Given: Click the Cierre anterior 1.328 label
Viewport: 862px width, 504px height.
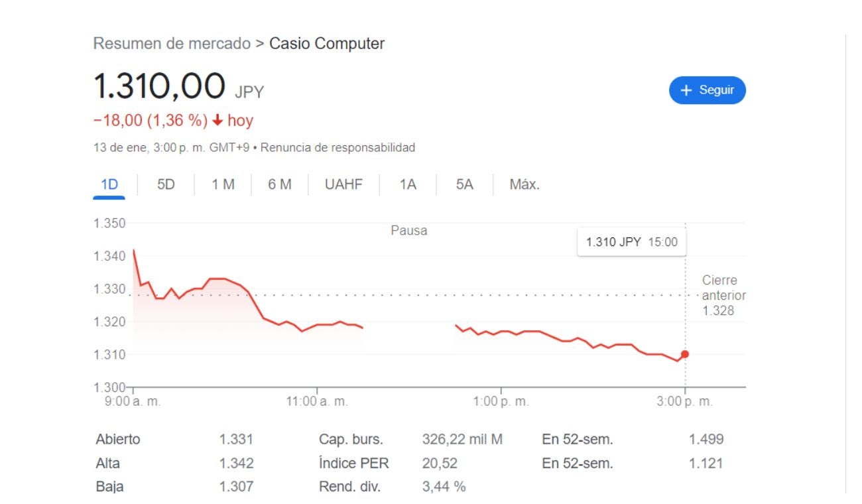Looking at the screenshot, I should [x=723, y=294].
